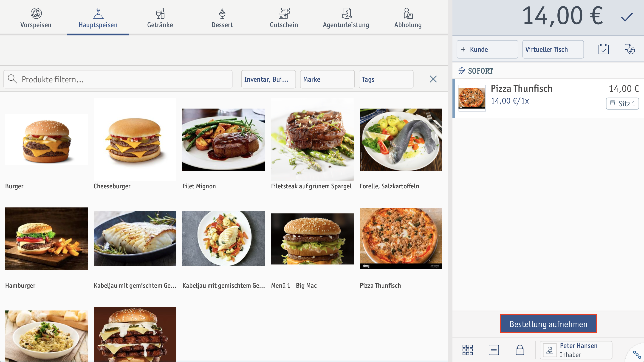This screenshot has width=644, height=362.
Task: Click the 14,00 € order total
Action: 562,16
